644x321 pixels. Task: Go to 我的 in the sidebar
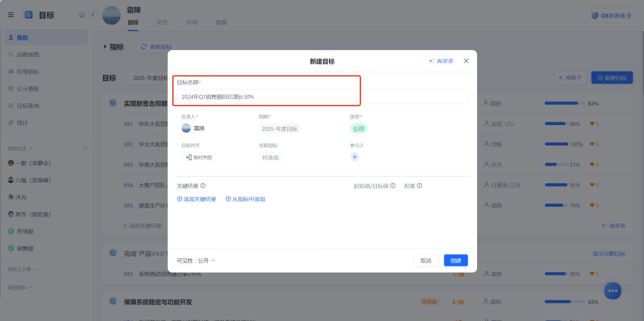[46, 37]
